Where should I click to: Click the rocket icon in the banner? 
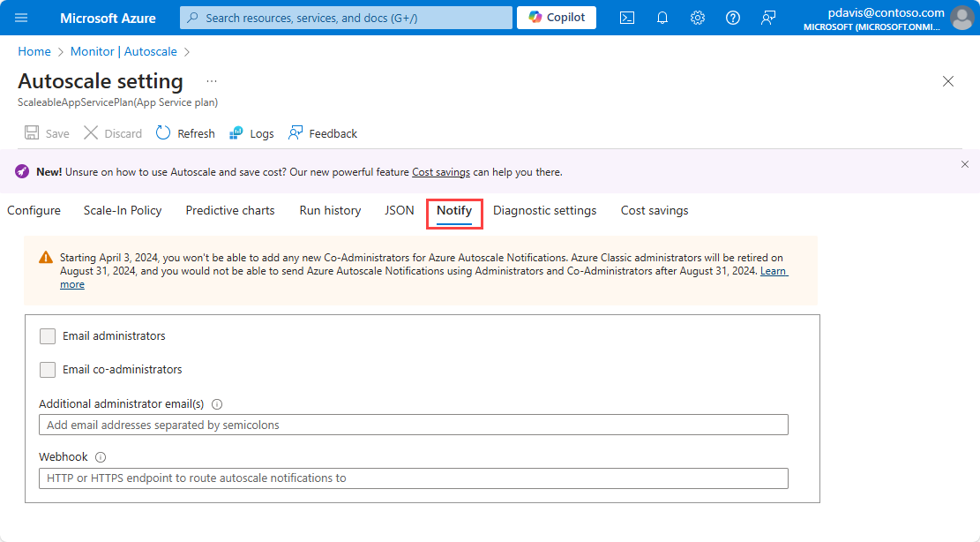pos(22,171)
